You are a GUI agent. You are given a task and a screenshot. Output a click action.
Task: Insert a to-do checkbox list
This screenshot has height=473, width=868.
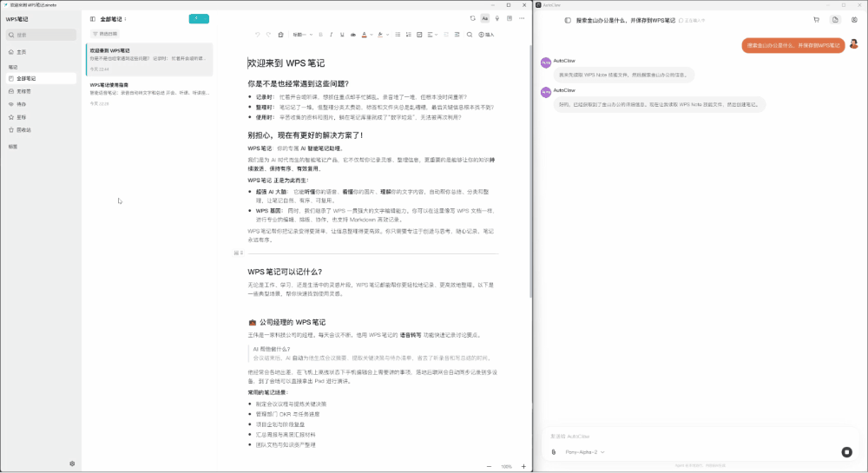point(419,35)
